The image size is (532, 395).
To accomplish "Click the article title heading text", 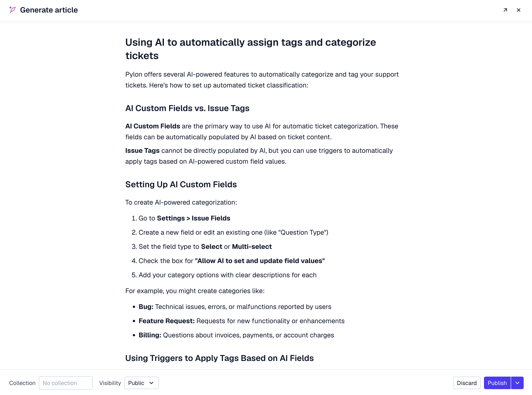I will click(251, 49).
